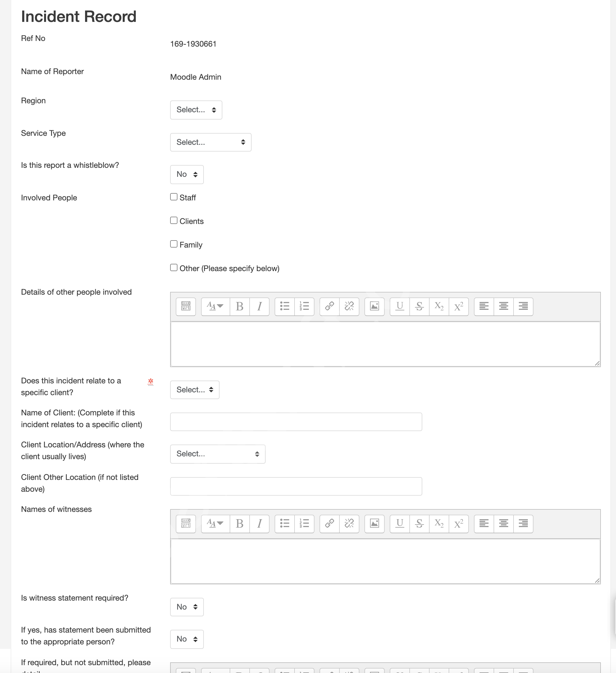Check Other (Please specify below) checkbox
The image size is (616, 673).
pyautogui.click(x=174, y=268)
